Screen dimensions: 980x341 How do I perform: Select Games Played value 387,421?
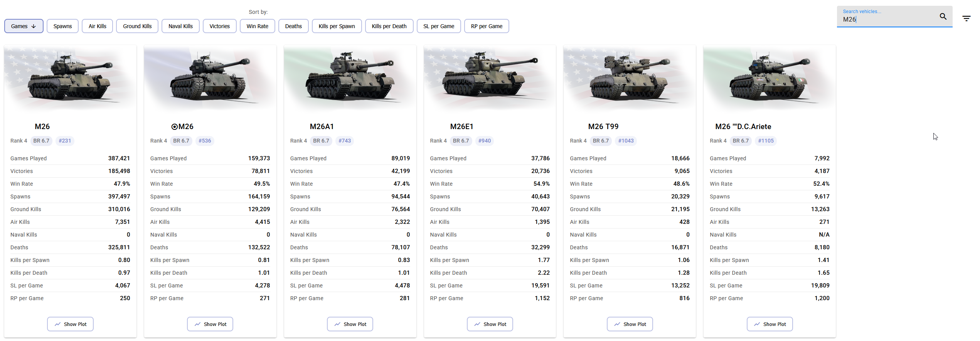point(119,158)
